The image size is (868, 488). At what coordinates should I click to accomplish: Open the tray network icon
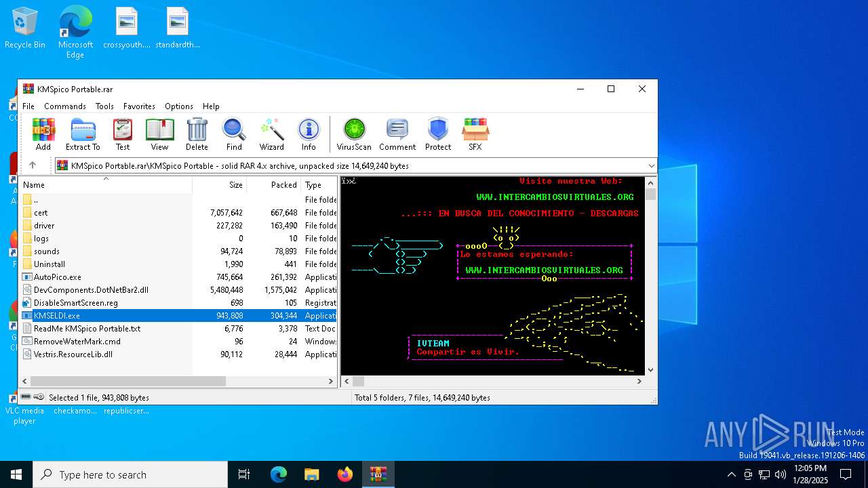(764, 474)
